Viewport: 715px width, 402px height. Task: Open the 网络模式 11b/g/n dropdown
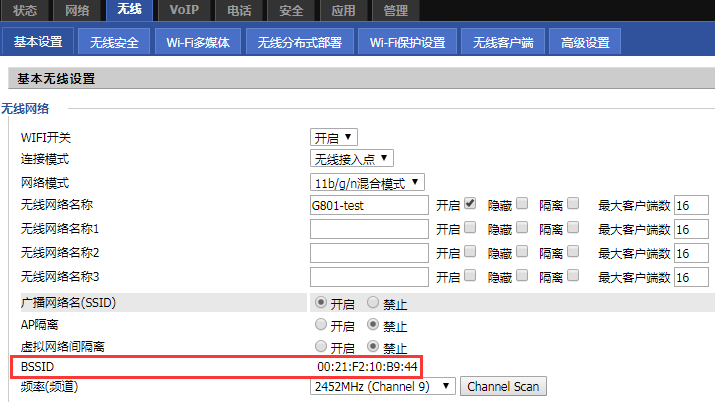[x=368, y=182]
